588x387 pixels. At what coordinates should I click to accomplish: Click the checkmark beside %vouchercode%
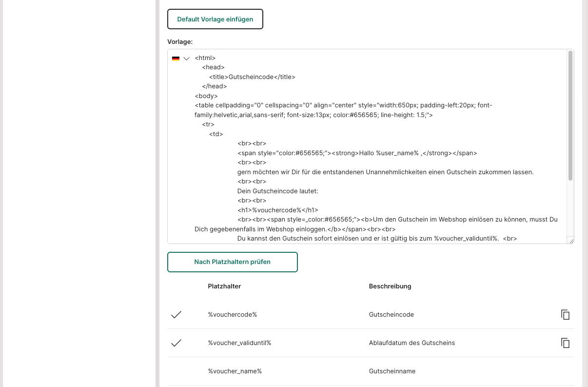click(x=176, y=315)
